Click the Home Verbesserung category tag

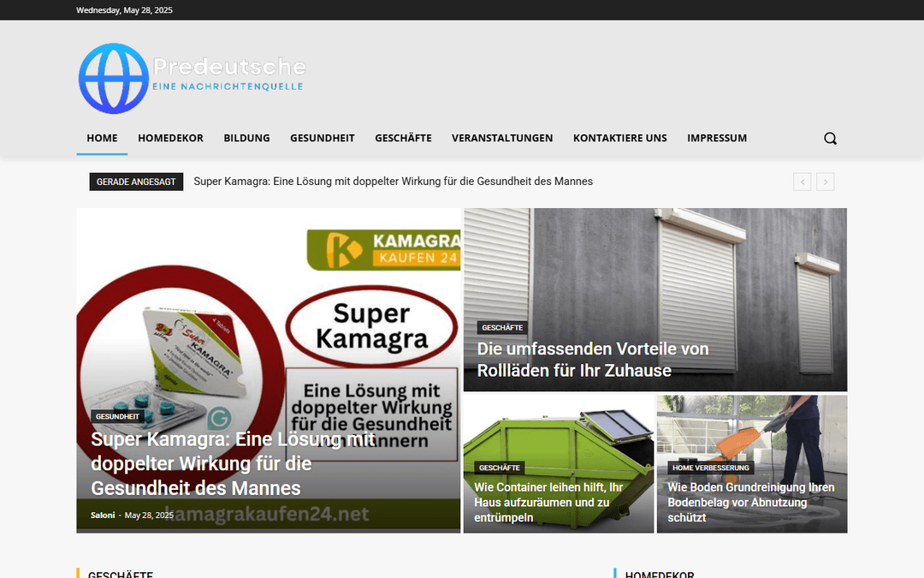pos(711,468)
